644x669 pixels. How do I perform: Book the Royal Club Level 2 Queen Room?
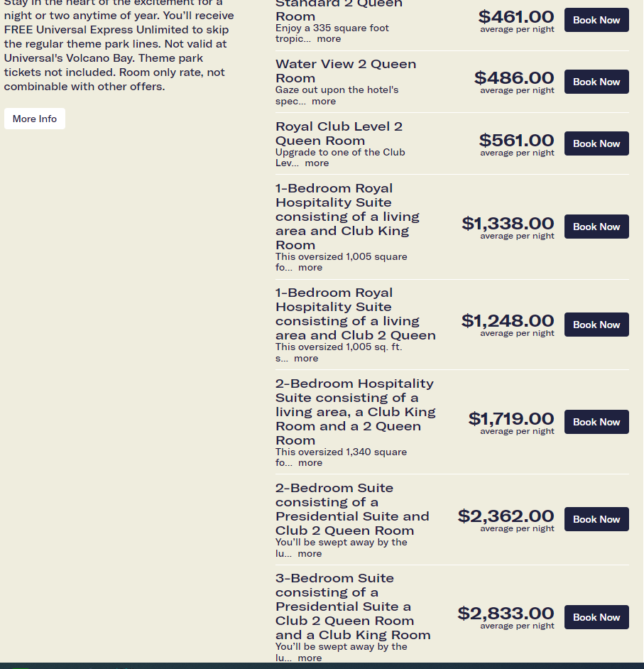[596, 143]
